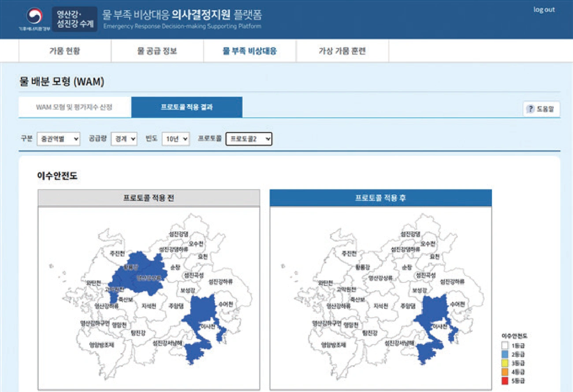Viewport: 573px width, 392px height.
Task: Open the 공급량 dropdown showing 경계
Action: click(124, 139)
